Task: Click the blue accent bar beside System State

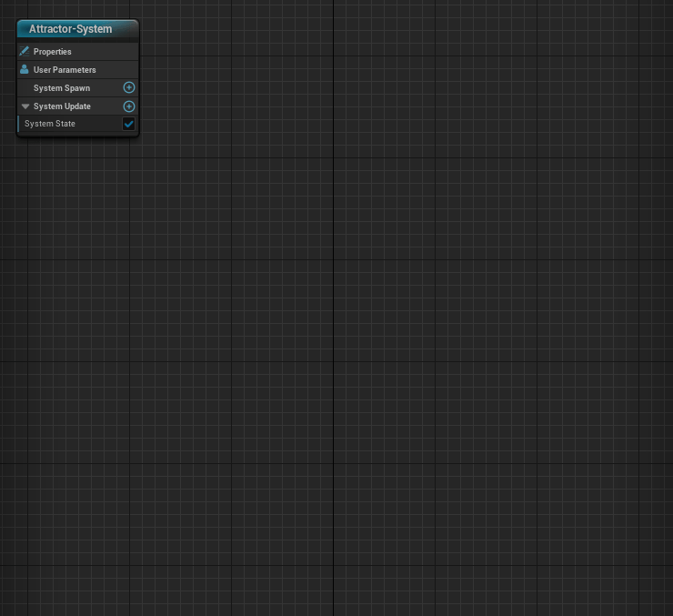Action: 18,124
